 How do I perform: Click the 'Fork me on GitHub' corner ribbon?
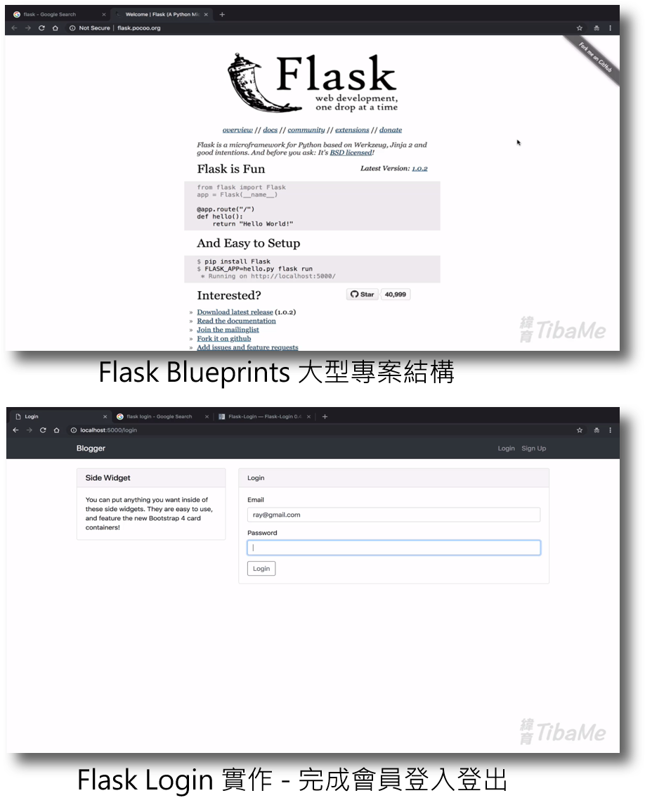coord(594,58)
